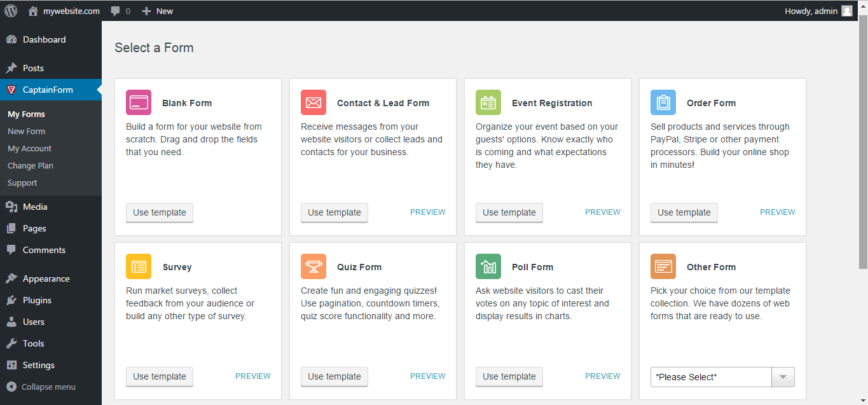This screenshot has height=405, width=868.
Task: Open Change Plan submenu item
Action: pos(31,166)
